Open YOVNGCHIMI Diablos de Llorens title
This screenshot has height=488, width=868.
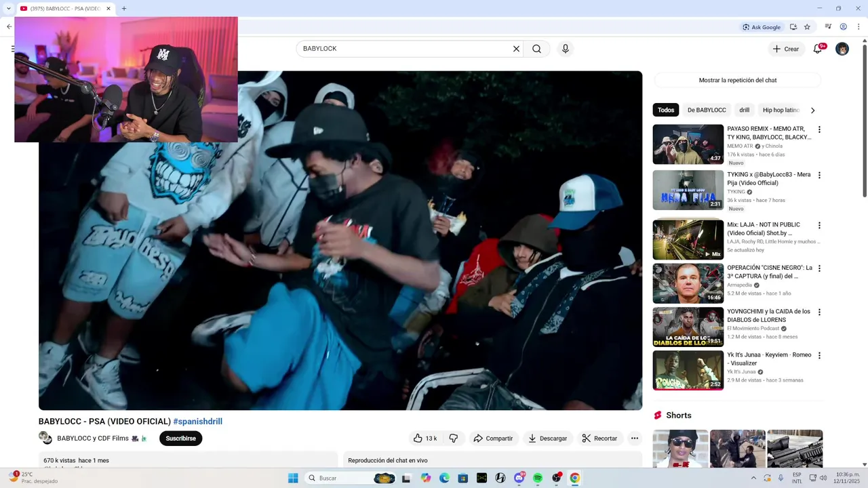768,316
